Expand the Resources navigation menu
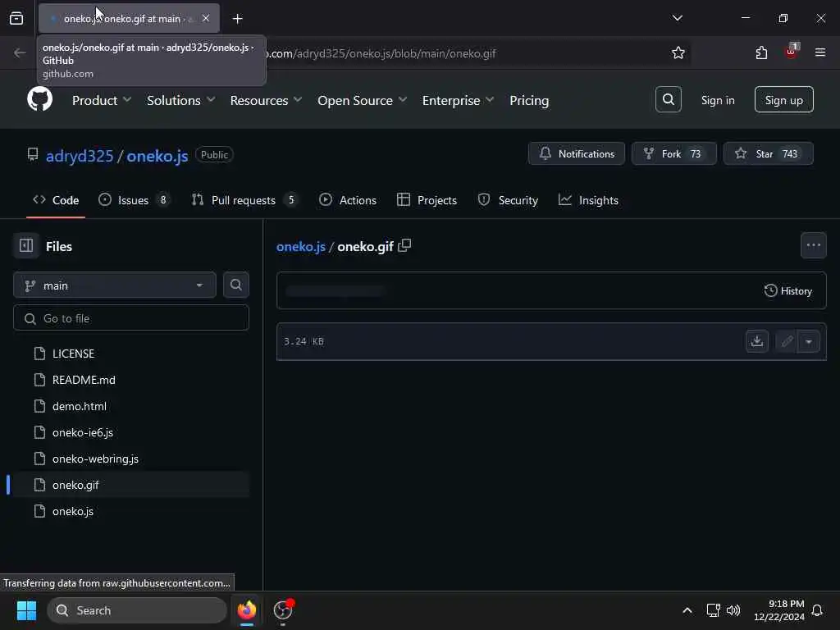The height and width of the screenshot is (630, 840). [266, 100]
